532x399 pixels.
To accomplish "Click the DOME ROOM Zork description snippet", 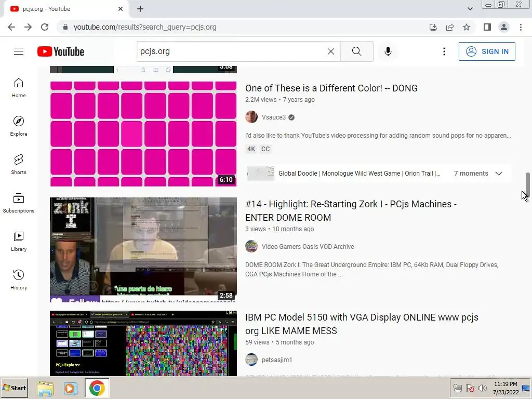I will click(x=372, y=270).
